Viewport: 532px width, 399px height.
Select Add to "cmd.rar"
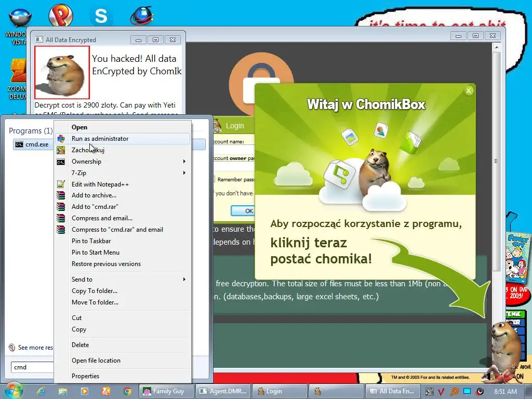[95, 207]
